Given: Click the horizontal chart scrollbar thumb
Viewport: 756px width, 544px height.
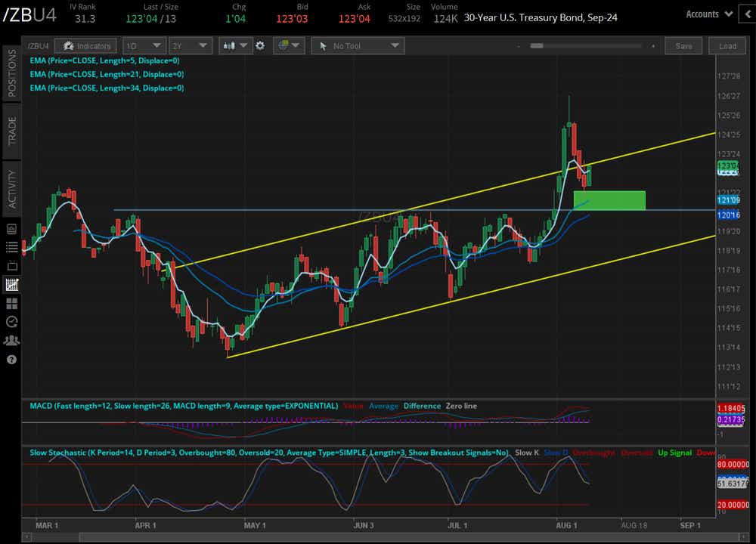Looking at the screenshot, I should click(408, 536).
